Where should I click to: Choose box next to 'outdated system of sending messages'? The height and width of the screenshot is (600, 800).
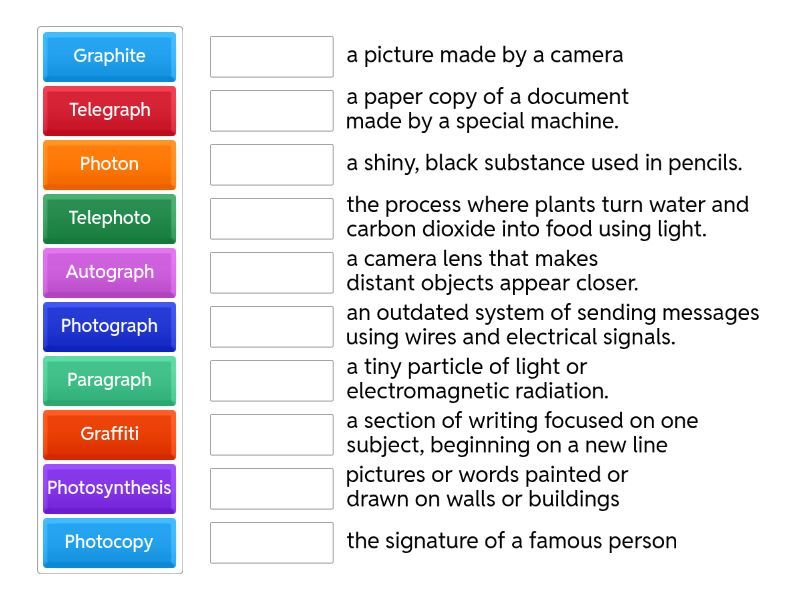coord(271,326)
